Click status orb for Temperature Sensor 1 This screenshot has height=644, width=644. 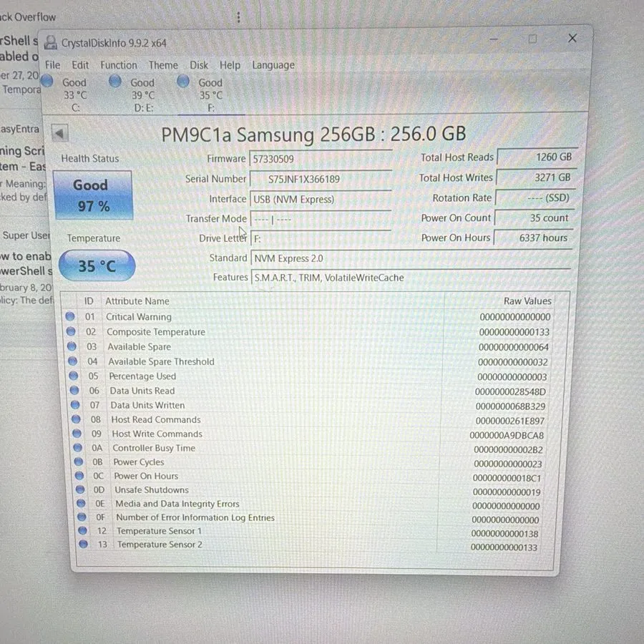click(82, 530)
